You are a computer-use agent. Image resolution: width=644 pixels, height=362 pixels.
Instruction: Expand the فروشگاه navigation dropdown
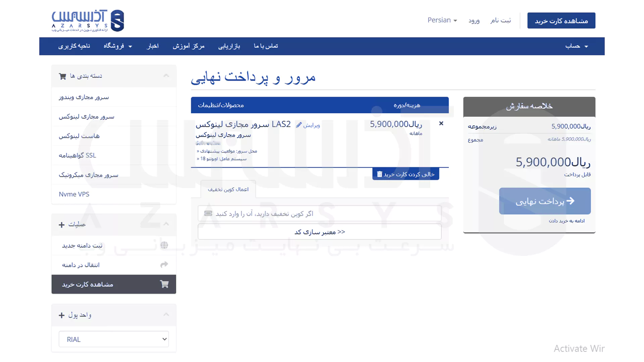[117, 46]
